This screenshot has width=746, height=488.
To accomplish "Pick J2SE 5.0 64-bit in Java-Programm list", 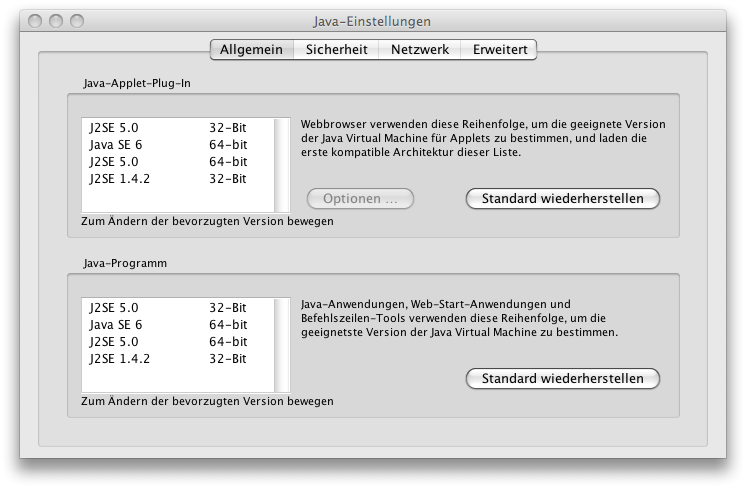I will [170, 342].
